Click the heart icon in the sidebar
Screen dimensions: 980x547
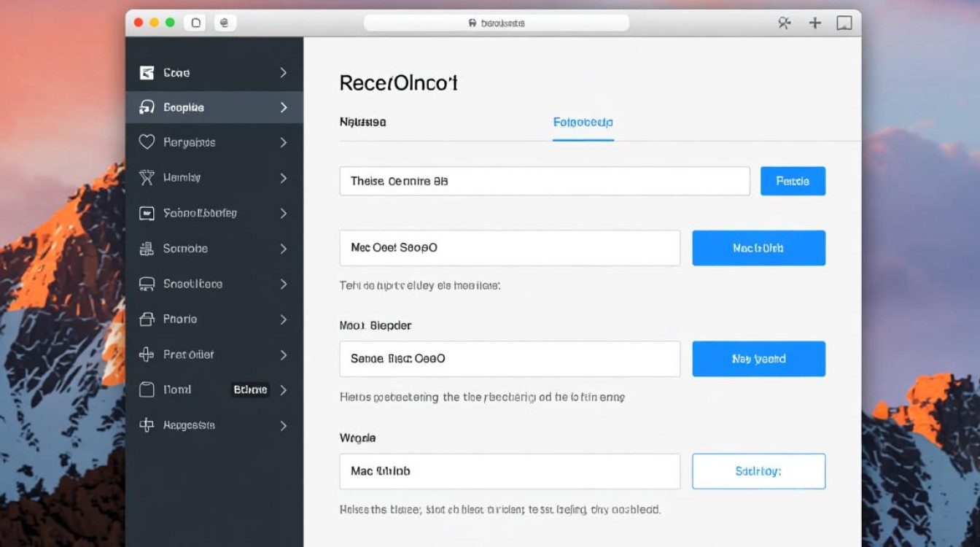(x=147, y=142)
